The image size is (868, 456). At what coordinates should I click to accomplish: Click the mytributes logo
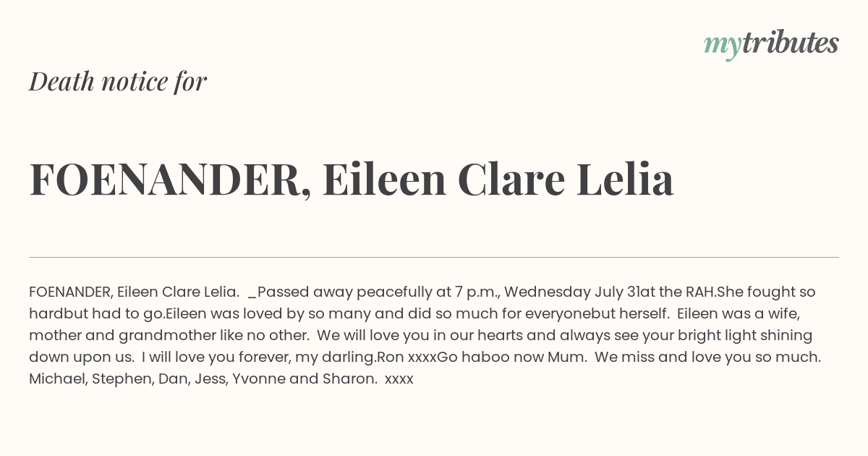pos(771,44)
